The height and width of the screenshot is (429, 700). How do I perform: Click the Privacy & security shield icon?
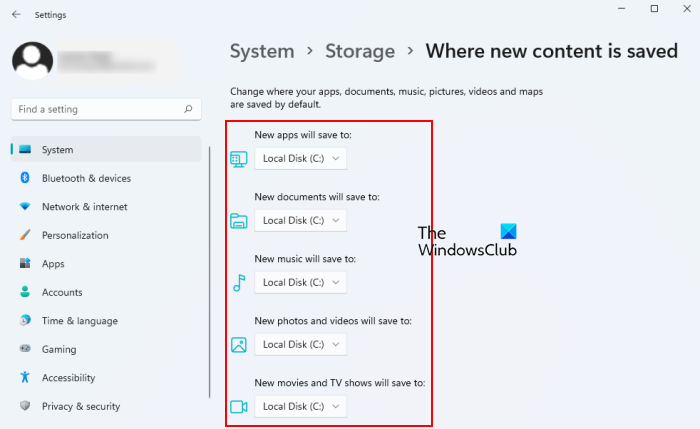[25, 407]
